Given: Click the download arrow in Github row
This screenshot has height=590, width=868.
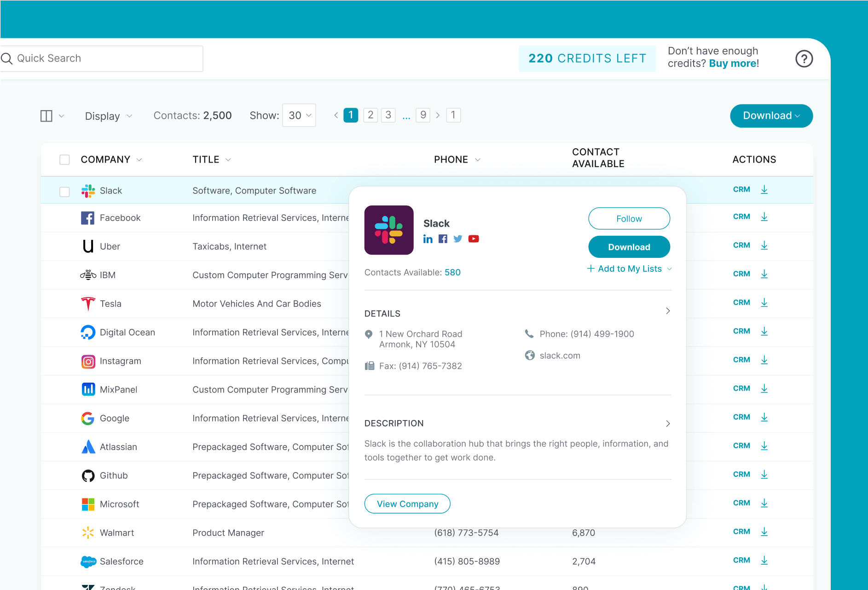Looking at the screenshot, I should tap(764, 474).
